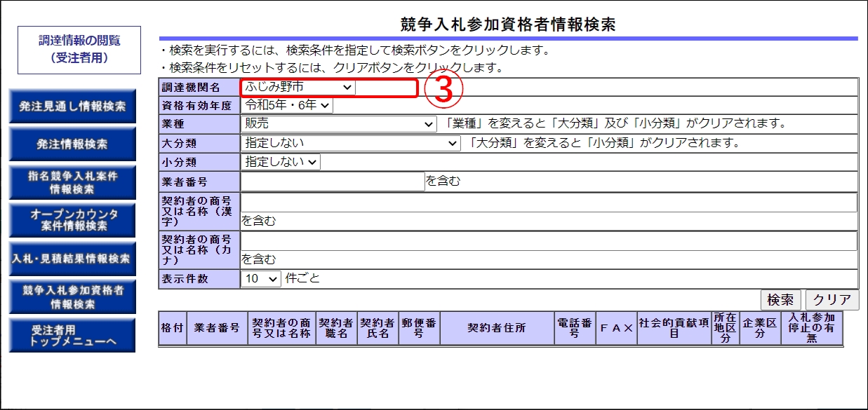Open 入札・見積結果情報検索 menu item
Image resolution: width=868 pixels, height=410 pixels.
(72, 259)
